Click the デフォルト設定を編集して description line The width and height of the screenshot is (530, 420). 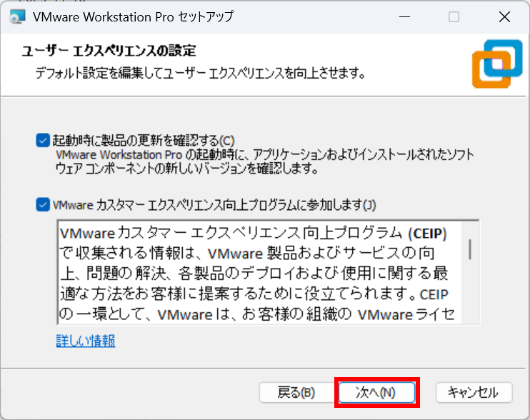201,73
